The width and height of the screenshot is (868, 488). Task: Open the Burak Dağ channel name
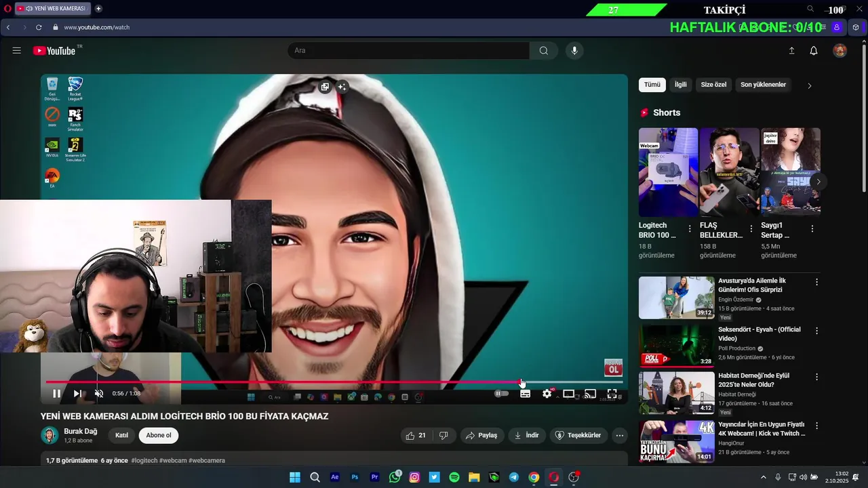(81, 431)
